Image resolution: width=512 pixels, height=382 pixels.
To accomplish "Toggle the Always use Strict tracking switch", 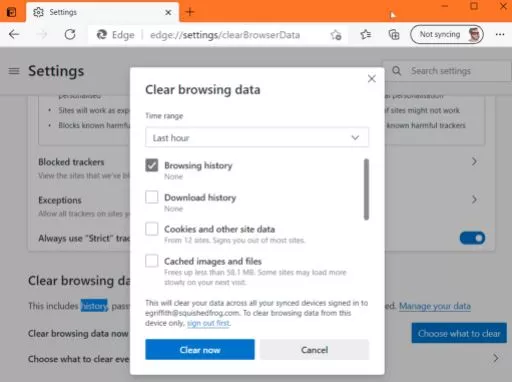I will coord(472,238).
